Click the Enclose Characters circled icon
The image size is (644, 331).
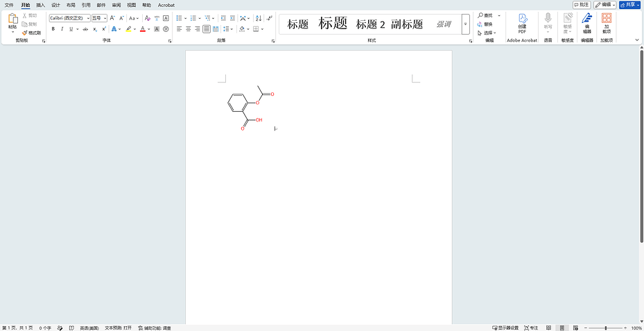[166, 29]
